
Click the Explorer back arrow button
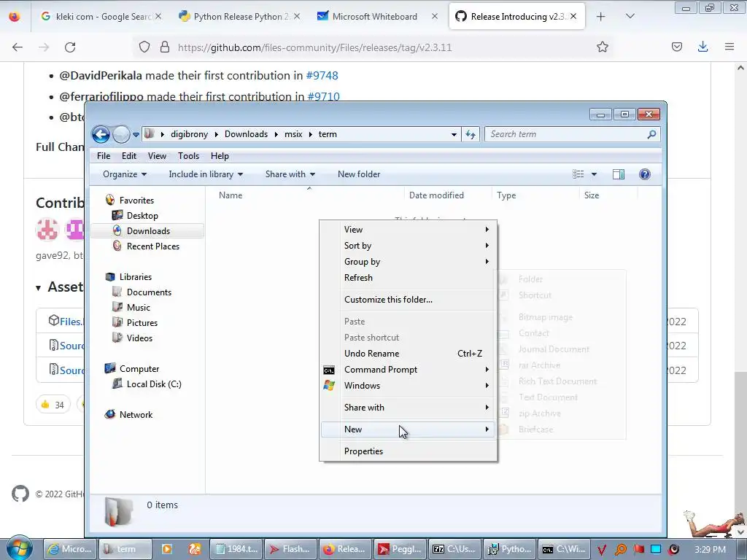coord(101,134)
